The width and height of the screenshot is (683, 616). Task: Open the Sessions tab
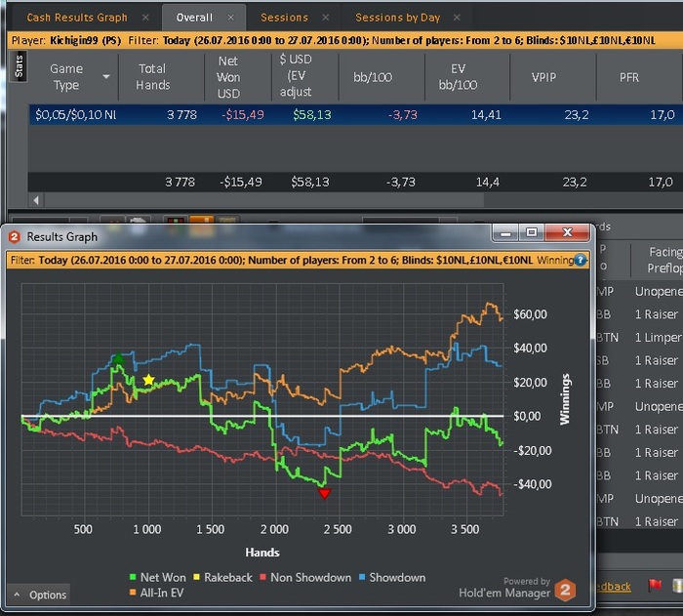pos(284,18)
